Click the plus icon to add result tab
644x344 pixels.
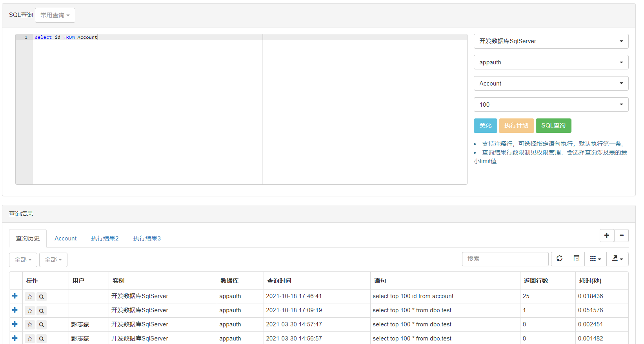pyautogui.click(x=606, y=235)
